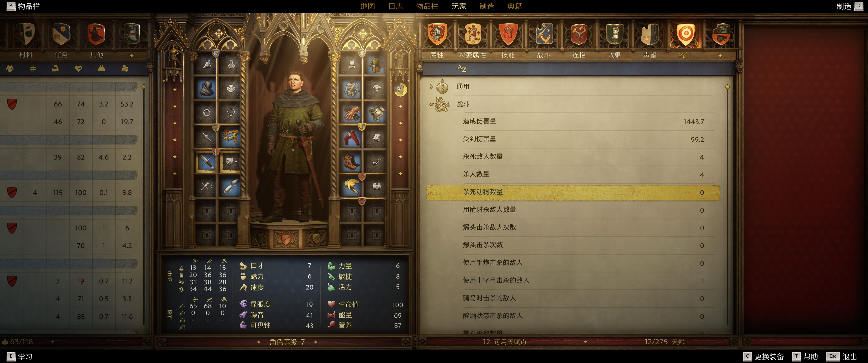
Task: Open the 战斗 combat shield icon
Action: click(x=544, y=34)
